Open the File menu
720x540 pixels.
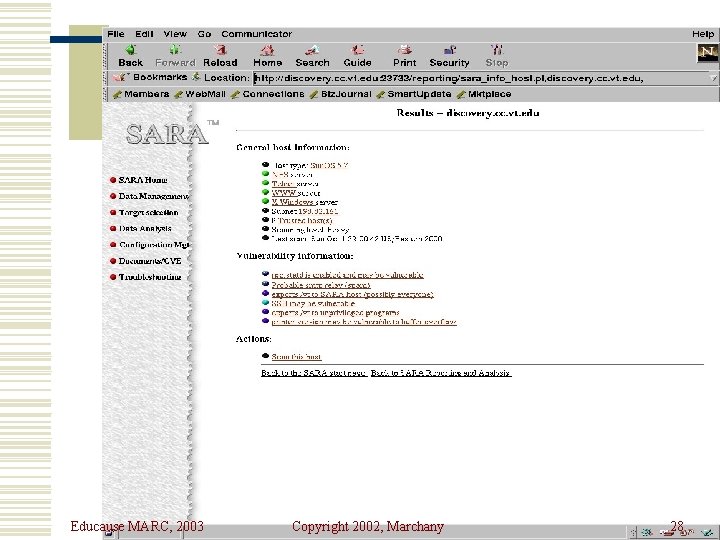pyautogui.click(x=116, y=34)
